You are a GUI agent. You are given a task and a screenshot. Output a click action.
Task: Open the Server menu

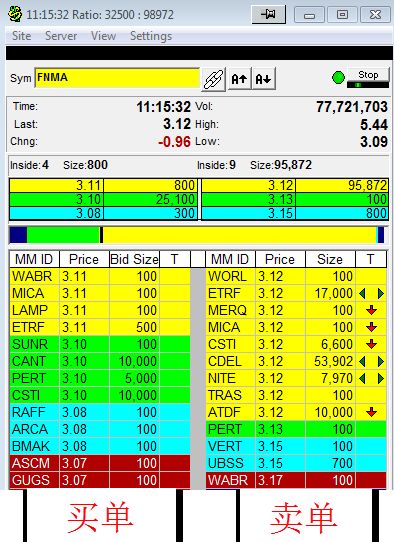(61, 36)
